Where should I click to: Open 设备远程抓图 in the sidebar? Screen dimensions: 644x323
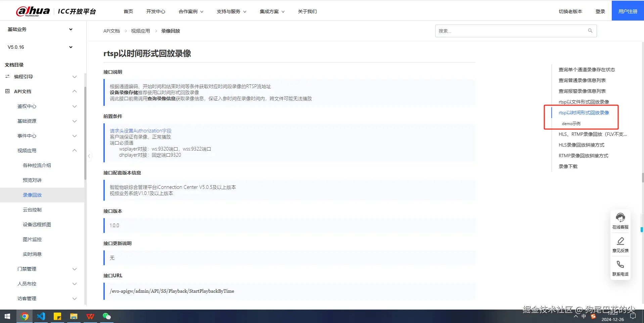(37, 225)
